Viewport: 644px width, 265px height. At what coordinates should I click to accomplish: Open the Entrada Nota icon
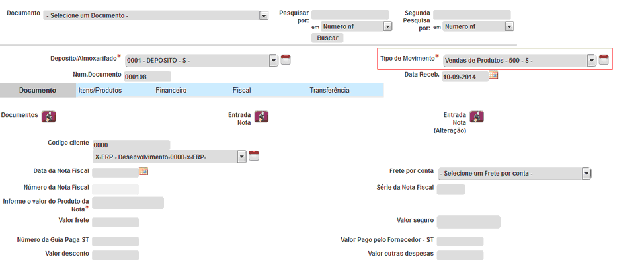pyautogui.click(x=262, y=116)
